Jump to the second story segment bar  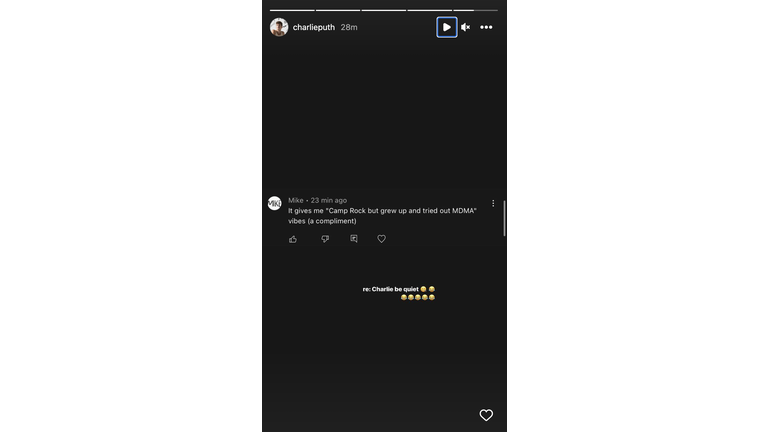pos(338,10)
